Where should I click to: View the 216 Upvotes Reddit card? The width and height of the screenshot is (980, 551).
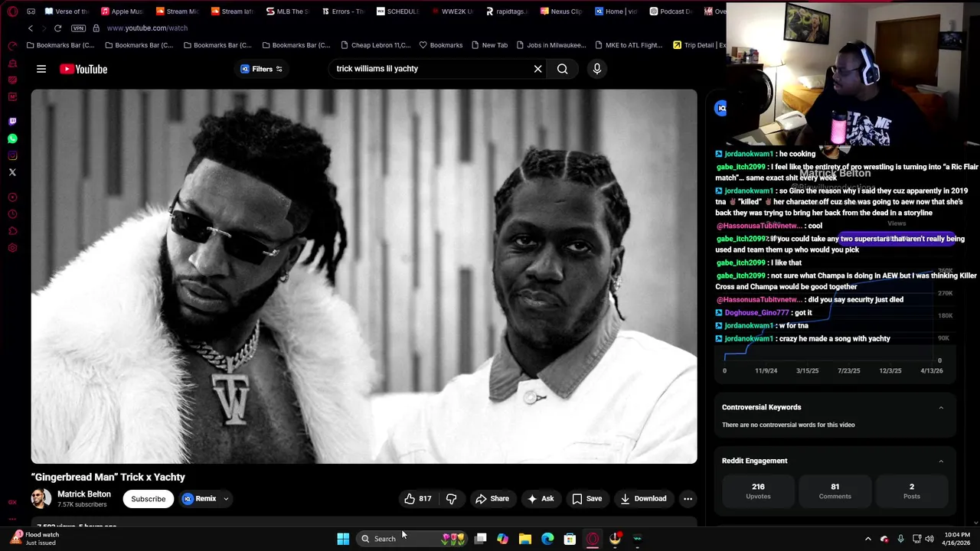[759, 491]
